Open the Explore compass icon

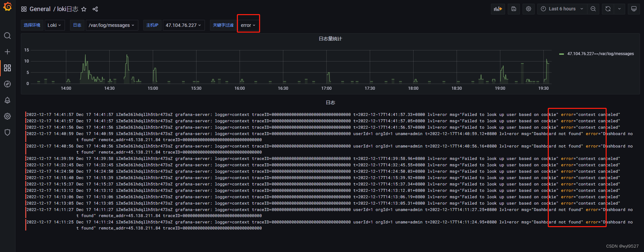(x=7, y=84)
